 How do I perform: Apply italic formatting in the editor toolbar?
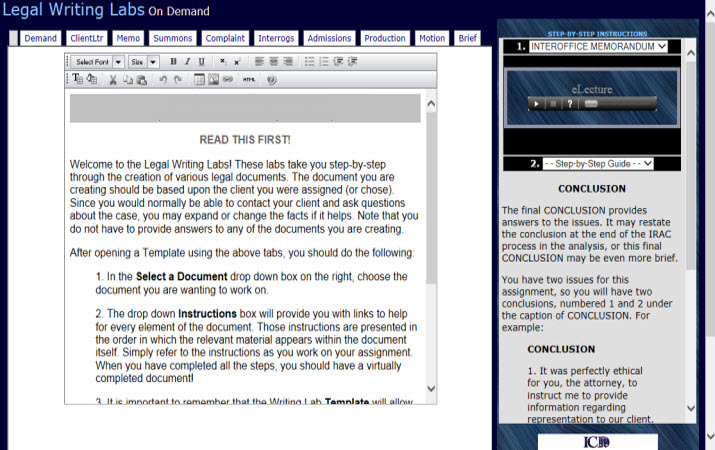point(187,62)
